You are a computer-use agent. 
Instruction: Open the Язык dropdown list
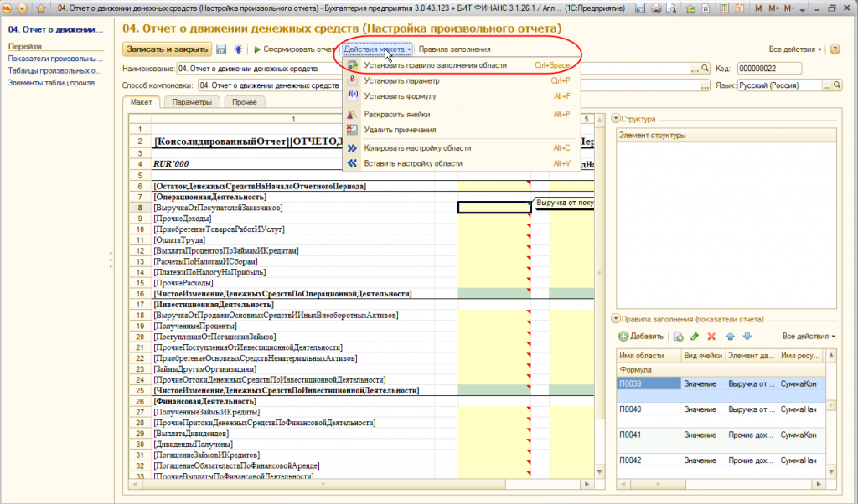pyautogui.click(x=826, y=85)
